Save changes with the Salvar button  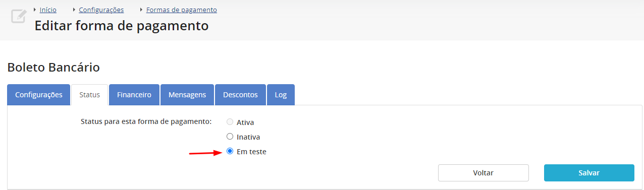[x=589, y=173]
